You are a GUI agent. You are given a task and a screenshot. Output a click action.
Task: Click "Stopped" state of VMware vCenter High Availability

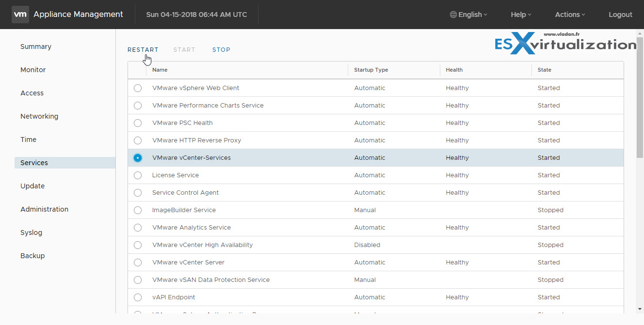(551, 245)
